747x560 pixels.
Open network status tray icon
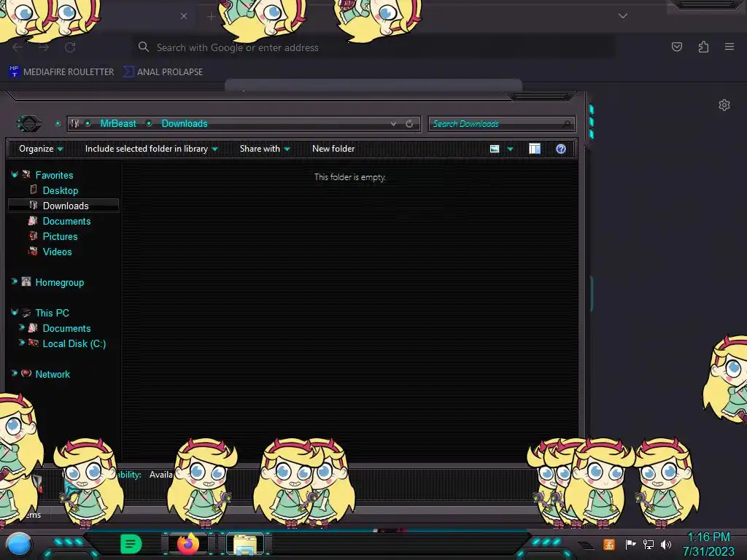tap(649, 545)
